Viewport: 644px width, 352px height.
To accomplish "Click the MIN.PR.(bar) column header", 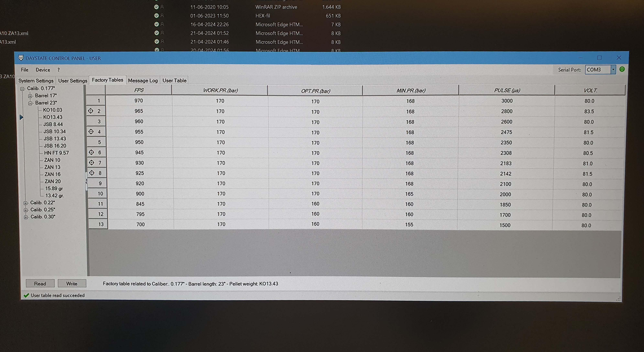I will click(411, 90).
